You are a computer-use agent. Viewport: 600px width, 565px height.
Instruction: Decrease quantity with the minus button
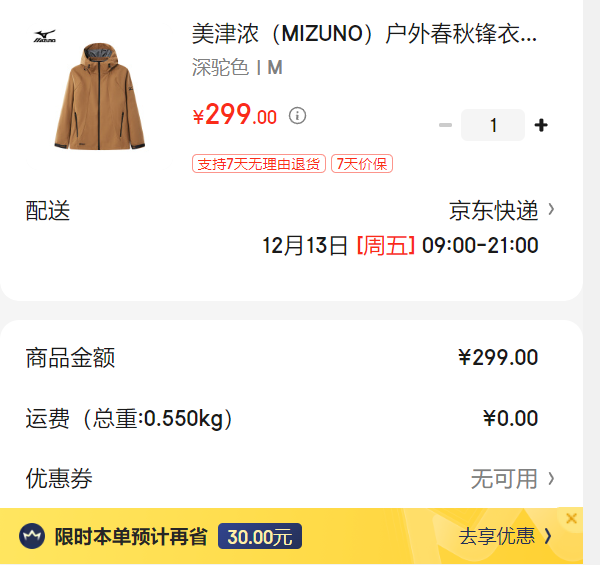[445, 125]
